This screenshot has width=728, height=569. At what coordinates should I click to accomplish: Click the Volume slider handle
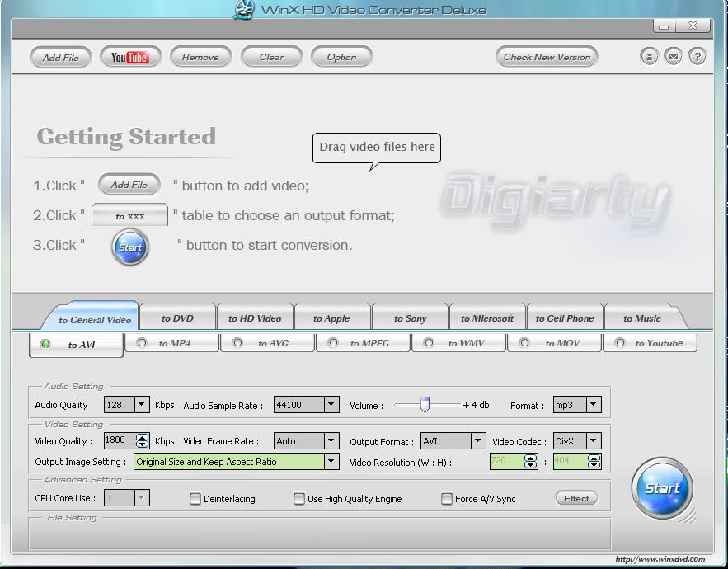point(425,405)
